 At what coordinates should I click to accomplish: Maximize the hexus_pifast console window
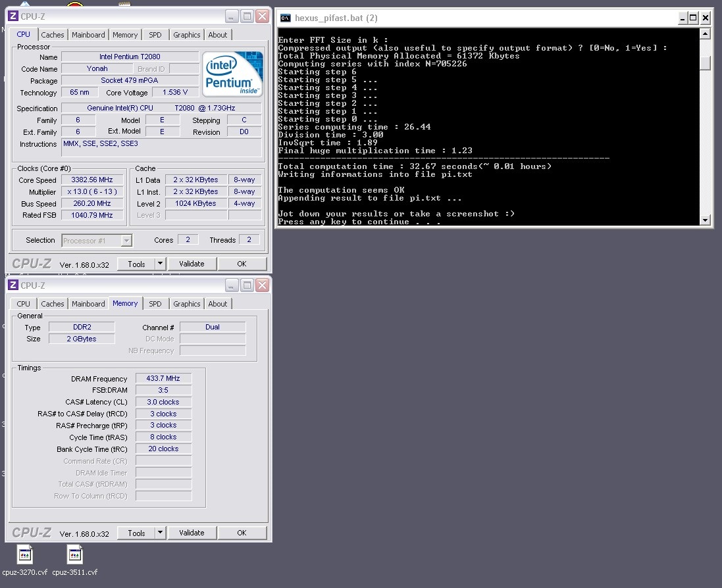click(x=694, y=18)
